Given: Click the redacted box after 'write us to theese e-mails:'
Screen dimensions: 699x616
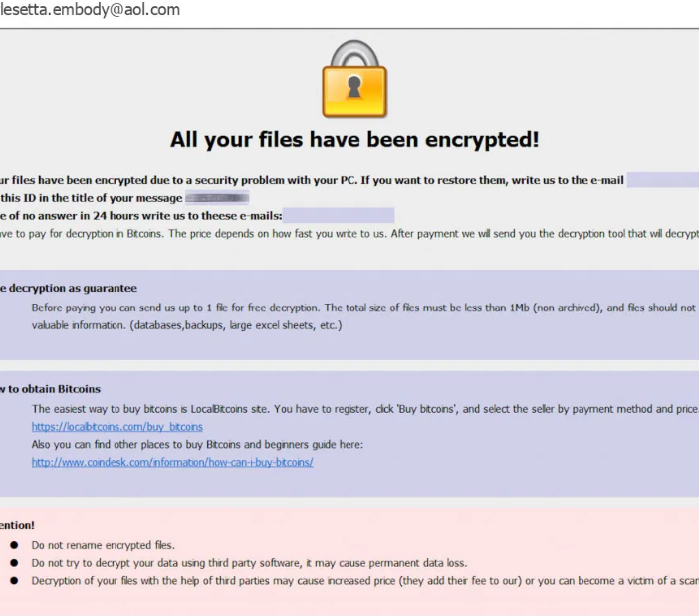Looking at the screenshot, I should tap(339, 215).
